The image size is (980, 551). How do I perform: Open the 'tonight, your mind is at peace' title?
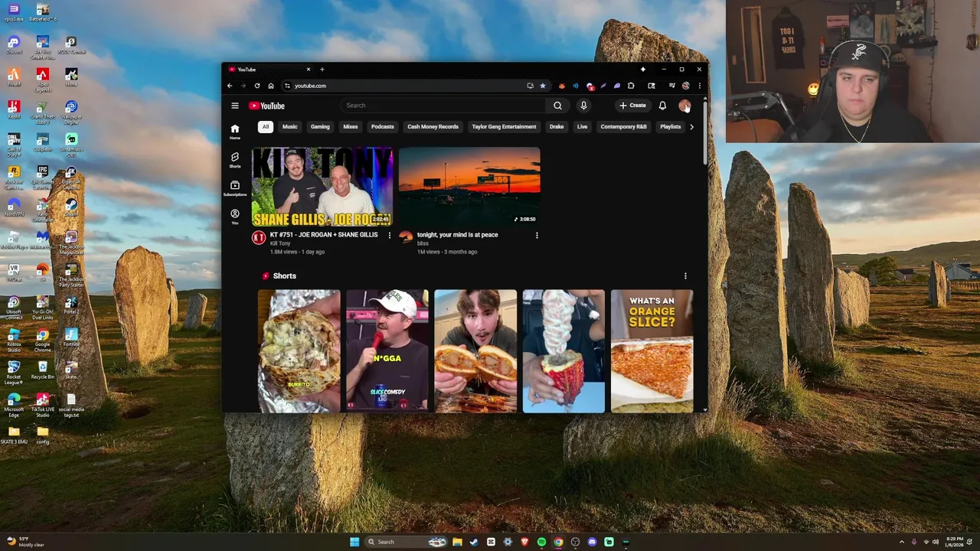(x=457, y=235)
